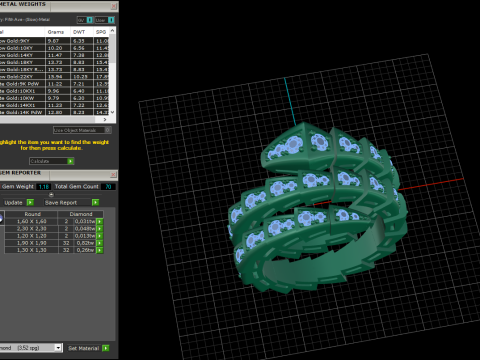Click right arrow of metal list horizontal scrollbar

tap(105, 119)
